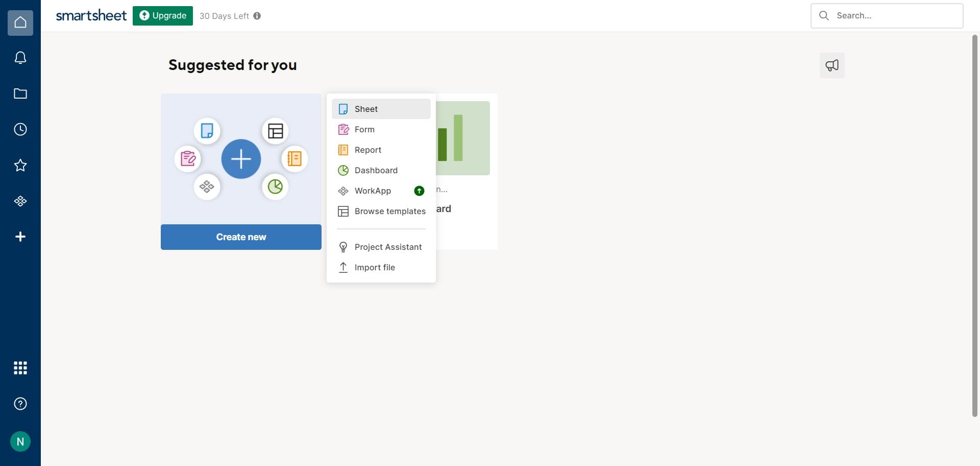Browse items using the folder icon
The height and width of the screenshot is (466, 980).
point(20,93)
